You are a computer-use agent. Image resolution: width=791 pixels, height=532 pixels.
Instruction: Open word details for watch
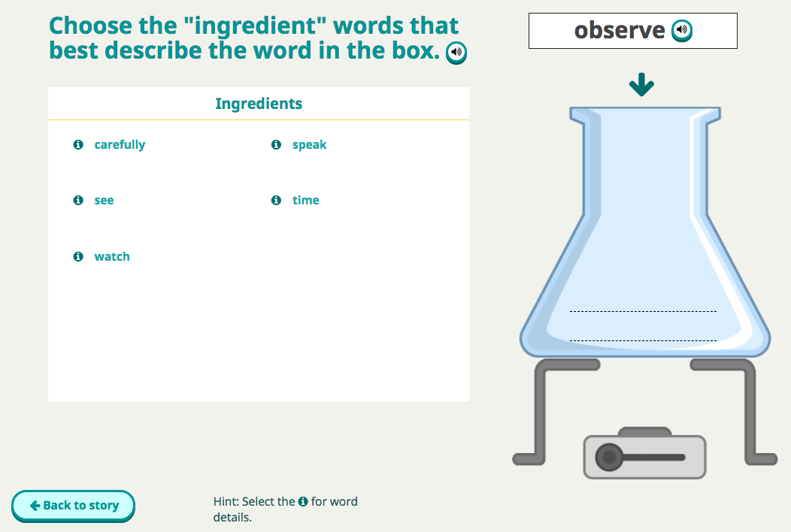(78, 257)
